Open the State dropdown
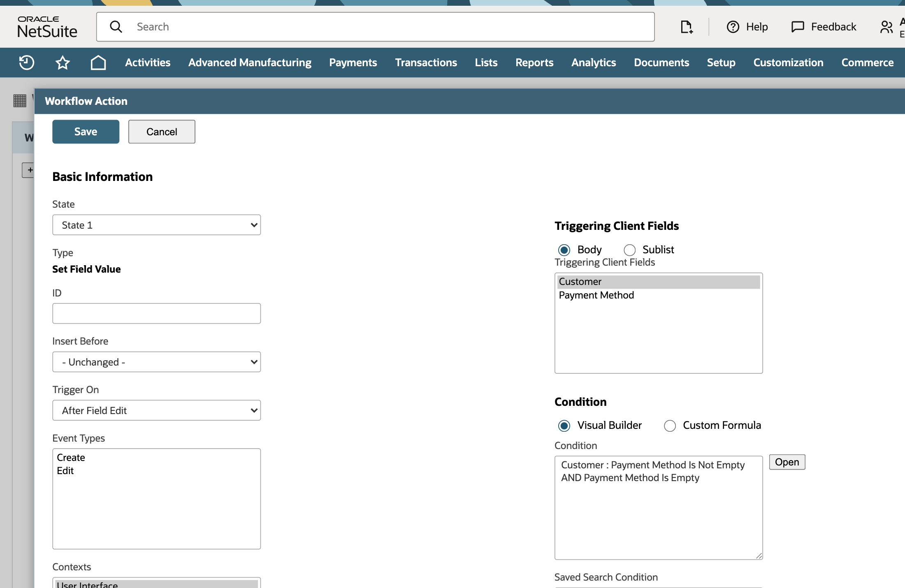Viewport: 905px width, 588px height. coord(156,225)
